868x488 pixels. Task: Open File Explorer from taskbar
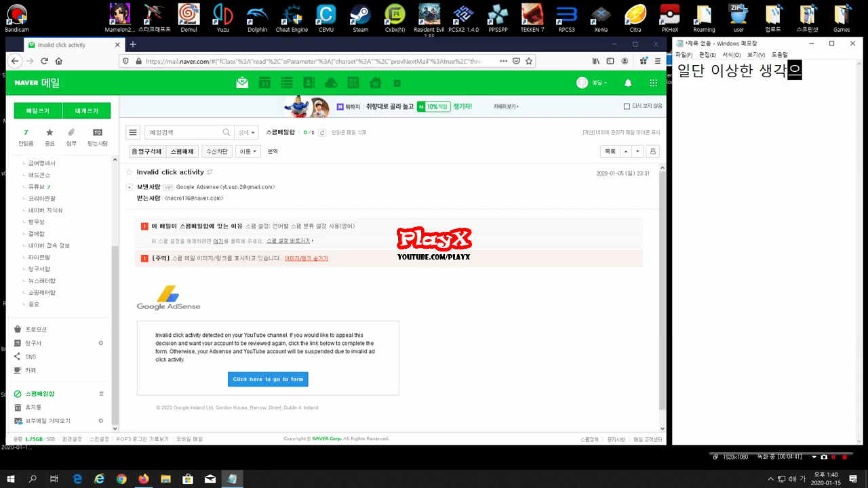tap(165, 479)
